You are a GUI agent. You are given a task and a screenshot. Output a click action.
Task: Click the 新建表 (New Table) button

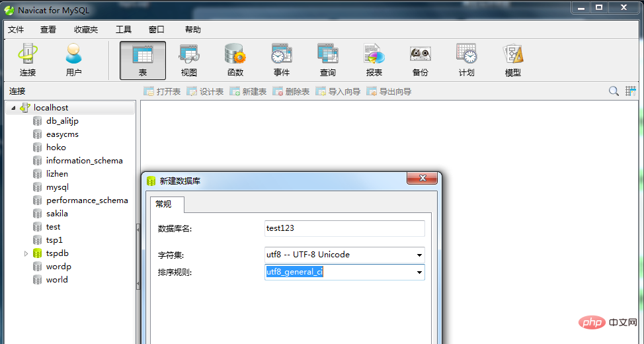click(248, 91)
